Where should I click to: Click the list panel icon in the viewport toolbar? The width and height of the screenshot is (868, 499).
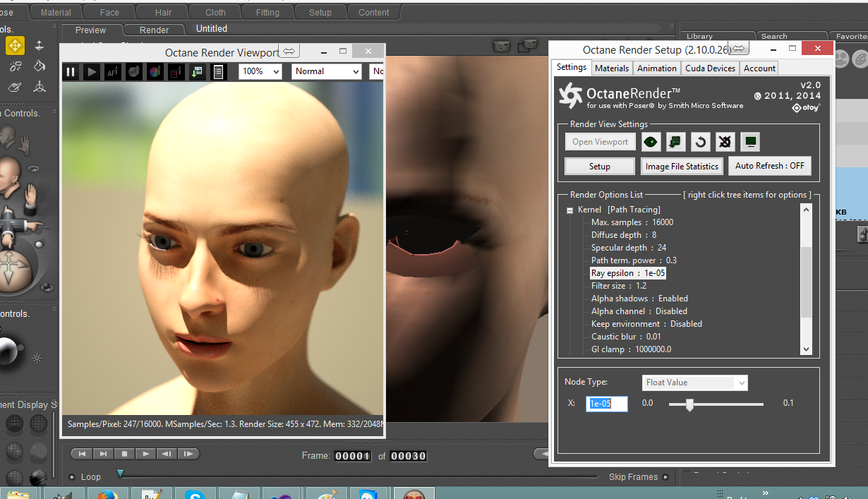218,71
